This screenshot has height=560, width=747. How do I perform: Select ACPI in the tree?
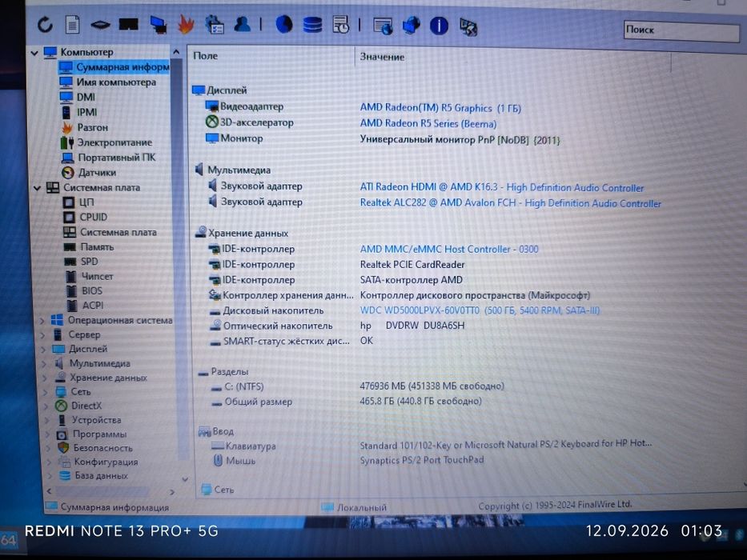93,306
